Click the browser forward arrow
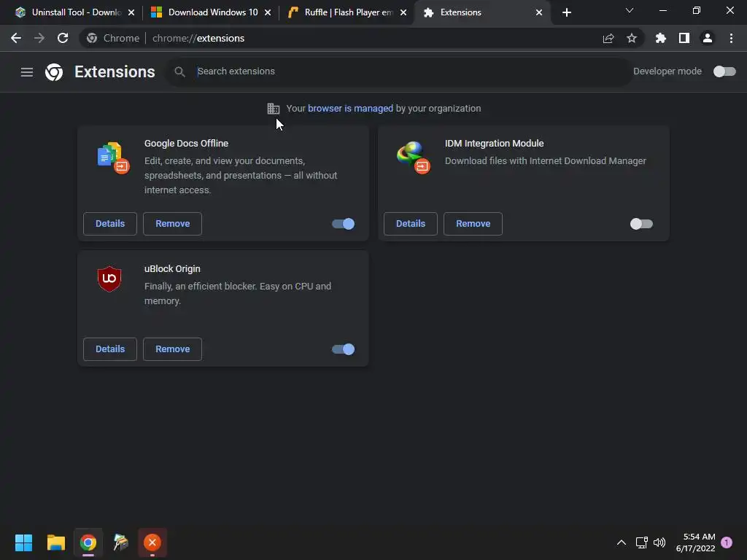 tap(39, 38)
